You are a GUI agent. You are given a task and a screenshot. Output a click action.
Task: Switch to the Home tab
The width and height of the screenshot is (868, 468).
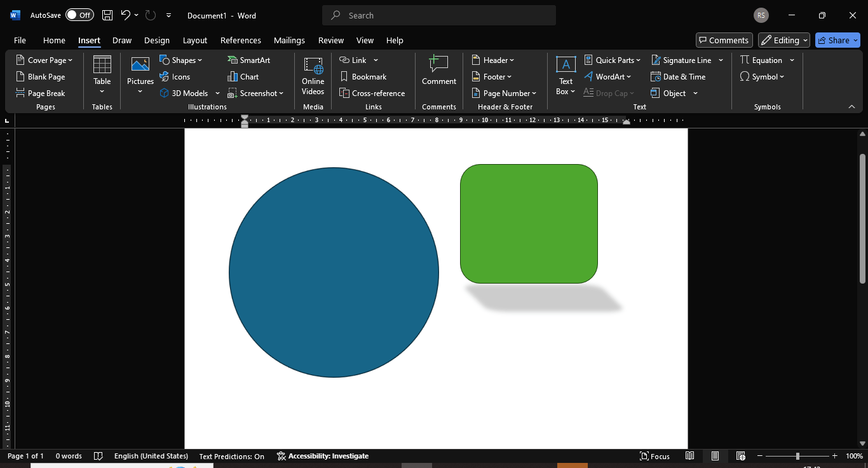pos(54,40)
